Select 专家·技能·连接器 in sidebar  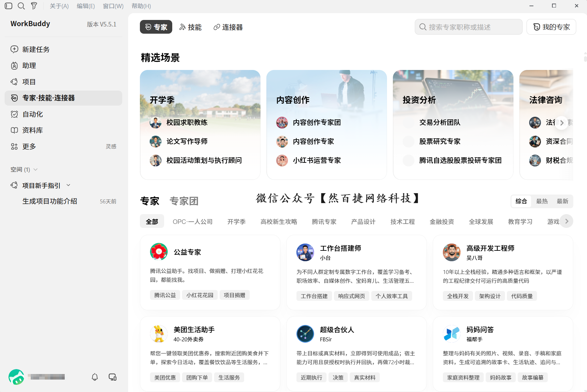coord(63,98)
